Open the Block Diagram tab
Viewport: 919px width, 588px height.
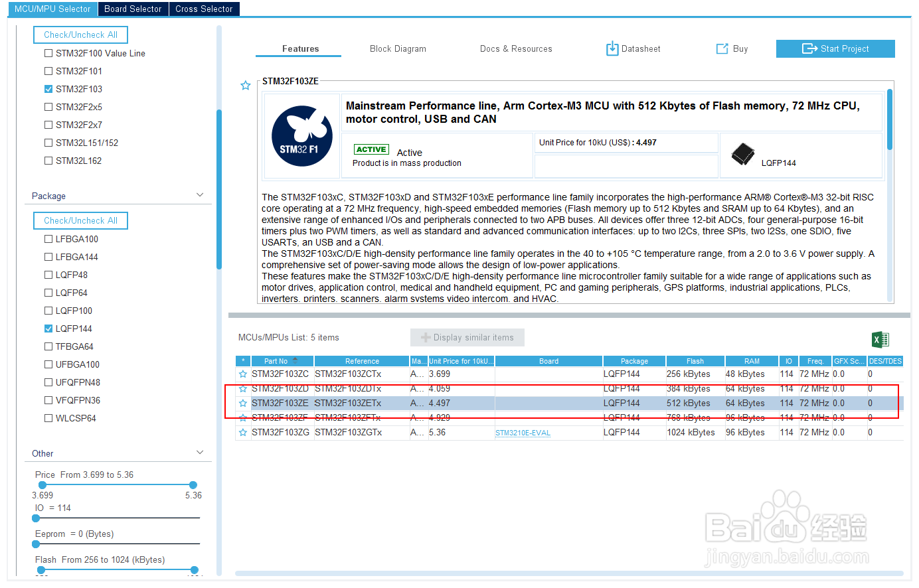[x=398, y=48]
